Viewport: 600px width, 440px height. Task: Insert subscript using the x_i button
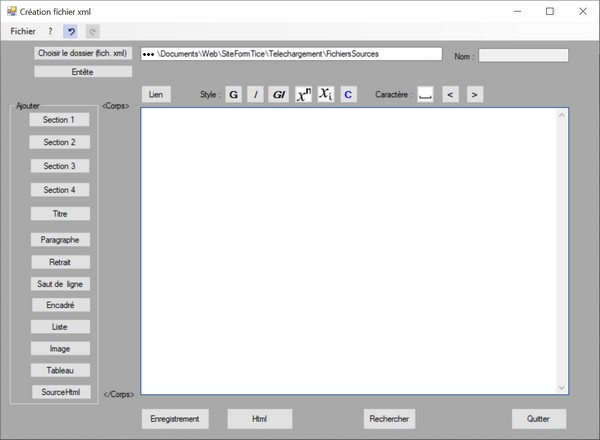[x=325, y=95]
